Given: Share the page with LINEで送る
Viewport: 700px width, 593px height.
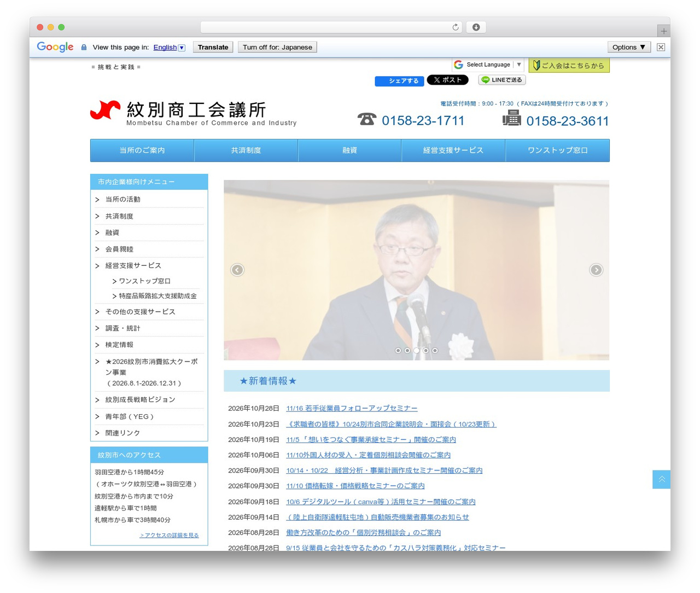Looking at the screenshot, I should [x=502, y=80].
